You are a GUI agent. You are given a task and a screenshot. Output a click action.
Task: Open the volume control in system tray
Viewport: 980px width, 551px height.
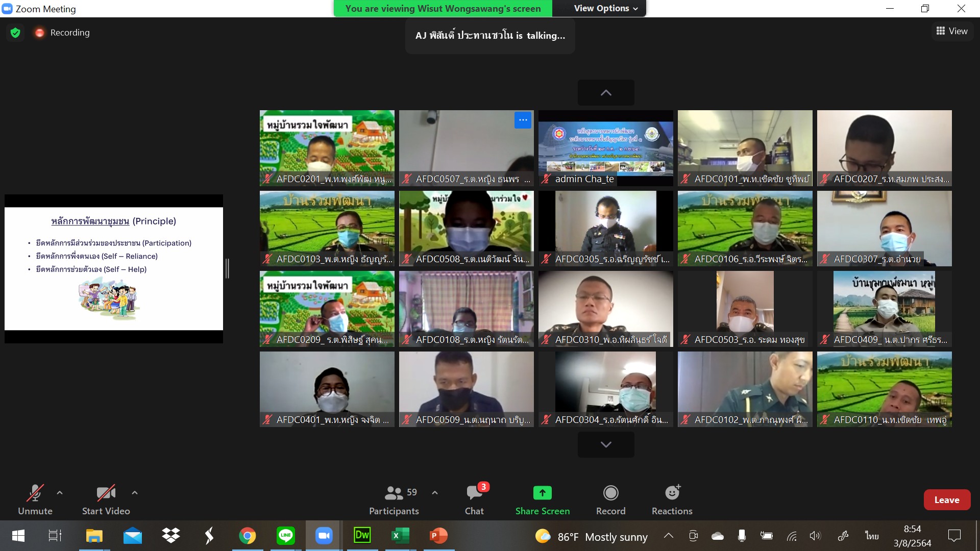(815, 536)
